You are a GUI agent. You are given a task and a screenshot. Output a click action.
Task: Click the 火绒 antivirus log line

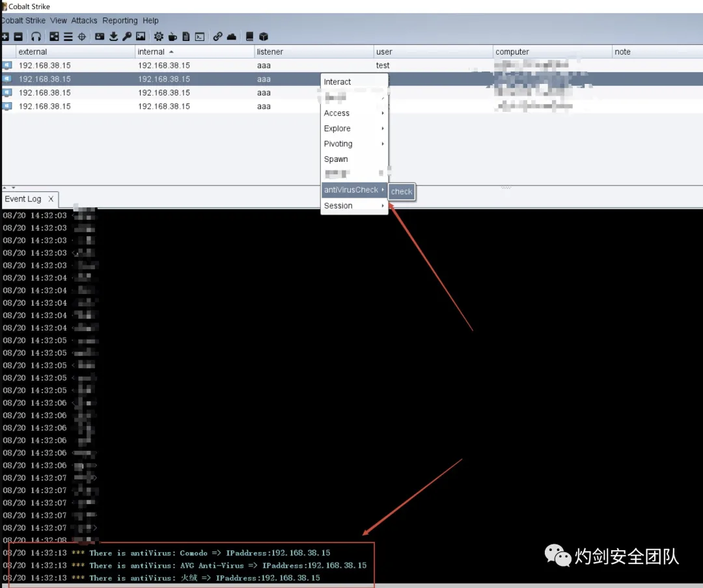coord(161,578)
